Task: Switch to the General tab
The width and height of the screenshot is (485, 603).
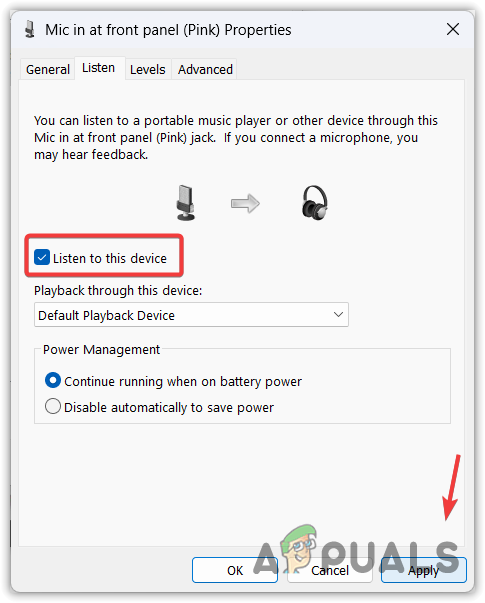Action: 48,70
